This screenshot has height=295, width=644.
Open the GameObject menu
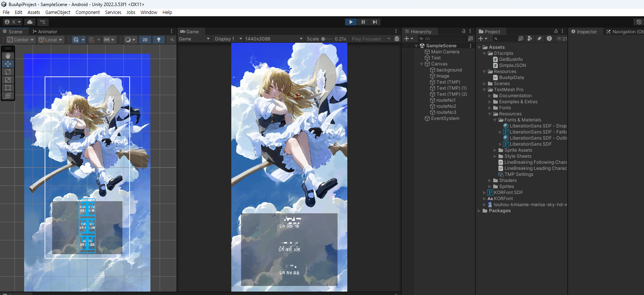pos(58,12)
